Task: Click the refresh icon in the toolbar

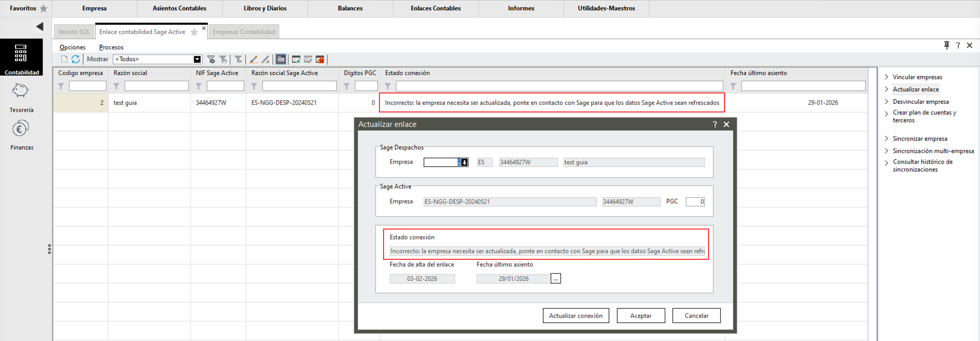Action: click(x=76, y=59)
